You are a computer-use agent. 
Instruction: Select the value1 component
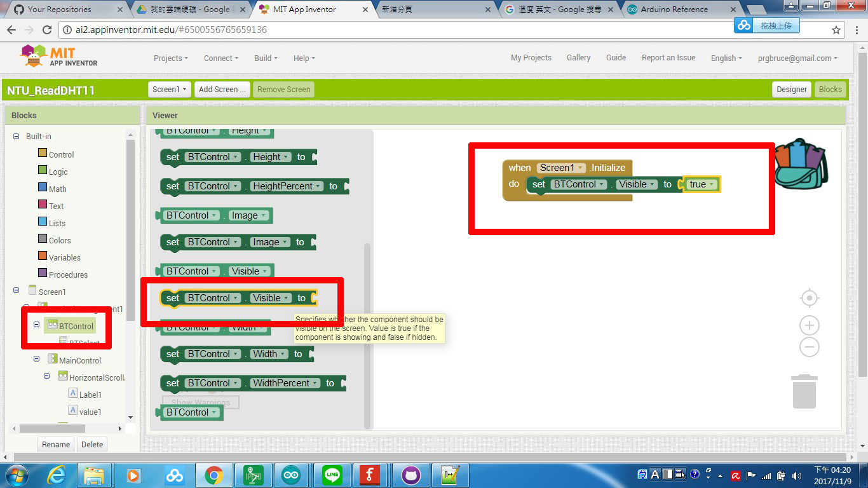90,412
